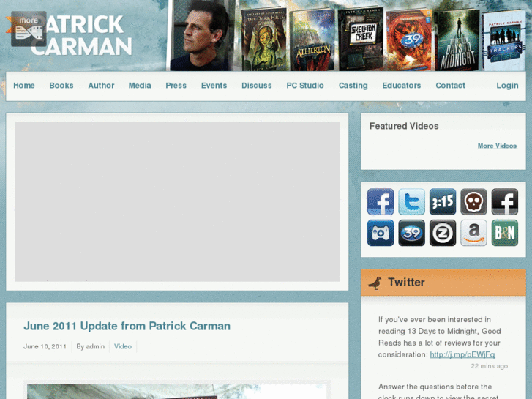532x399 pixels.
Task: Open the blue camera icon
Action: coord(381,233)
